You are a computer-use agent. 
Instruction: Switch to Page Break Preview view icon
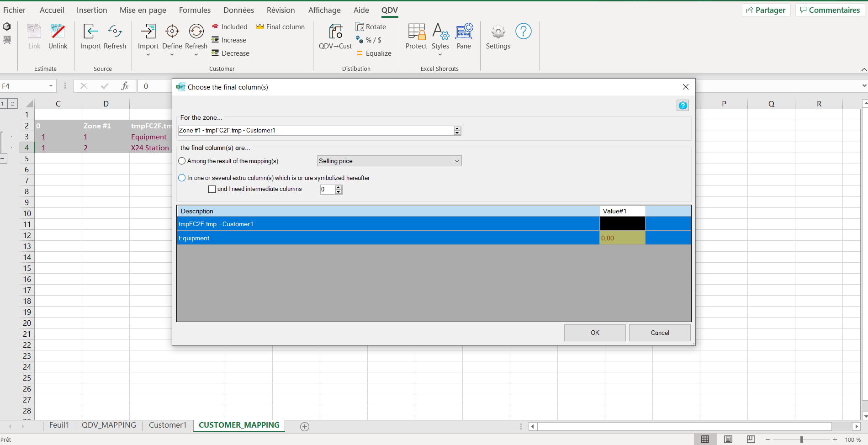751,439
